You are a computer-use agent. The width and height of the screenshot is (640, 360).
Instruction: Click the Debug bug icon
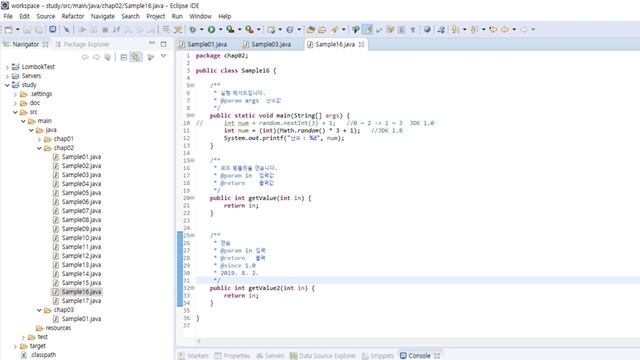(193, 29)
